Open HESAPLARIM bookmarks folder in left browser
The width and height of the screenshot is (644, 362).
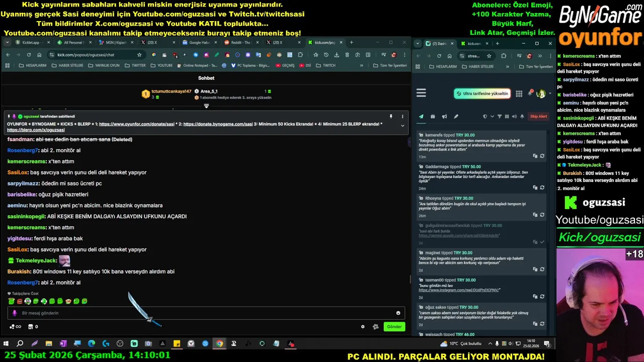click(32, 65)
